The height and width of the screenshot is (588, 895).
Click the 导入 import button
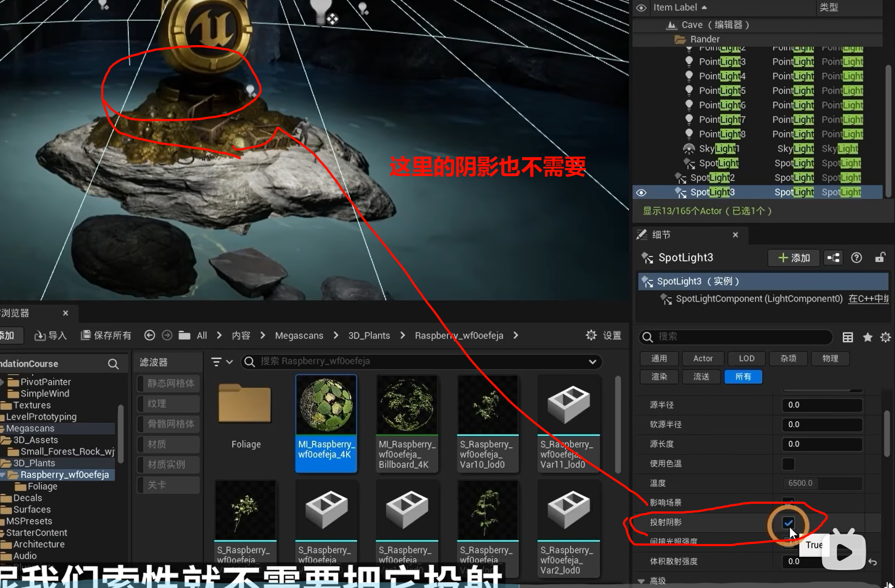click(51, 336)
